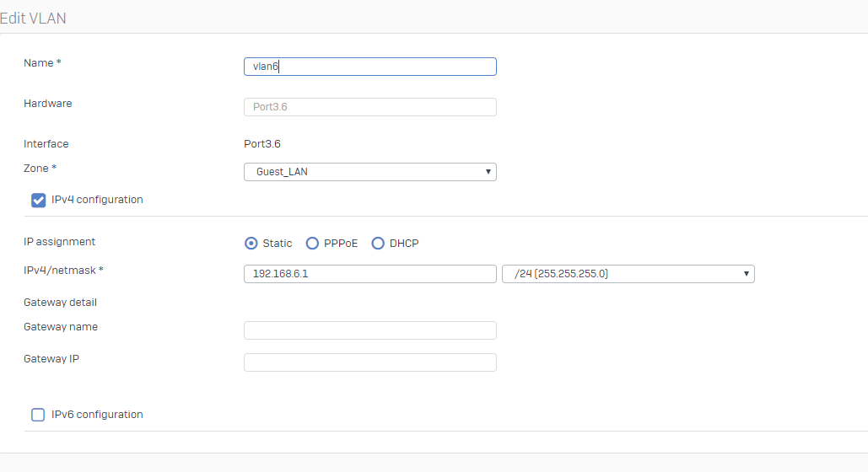Screen dimensions: 868x472
Task: Click the Gateway detail section label
Action: 61,302
